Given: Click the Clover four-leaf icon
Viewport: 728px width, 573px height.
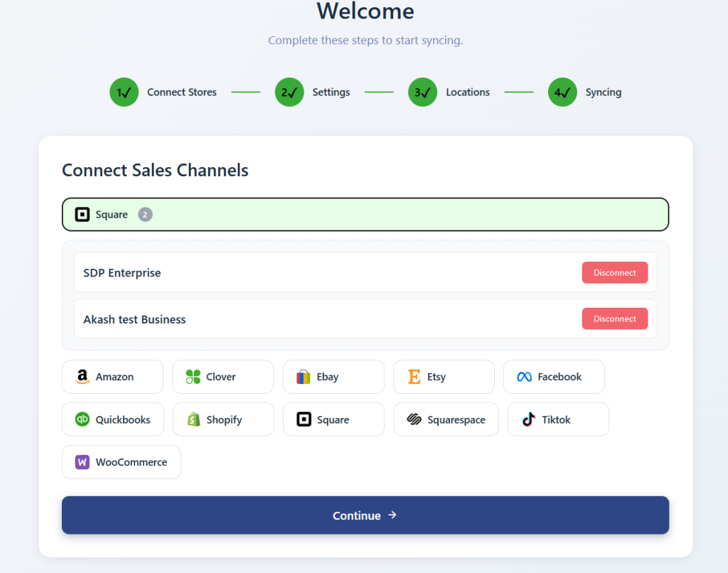Looking at the screenshot, I should tap(193, 377).
